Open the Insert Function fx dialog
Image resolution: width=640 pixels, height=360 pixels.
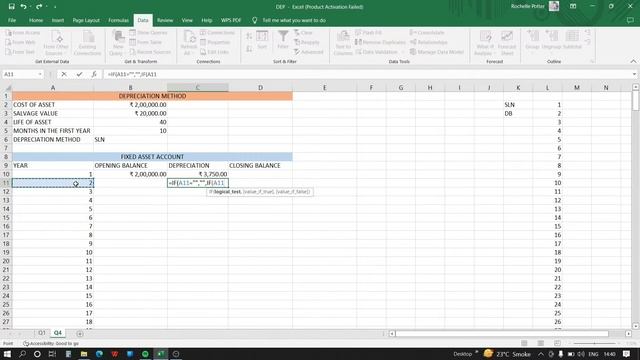pyautogui.click(x=94, y=74)
